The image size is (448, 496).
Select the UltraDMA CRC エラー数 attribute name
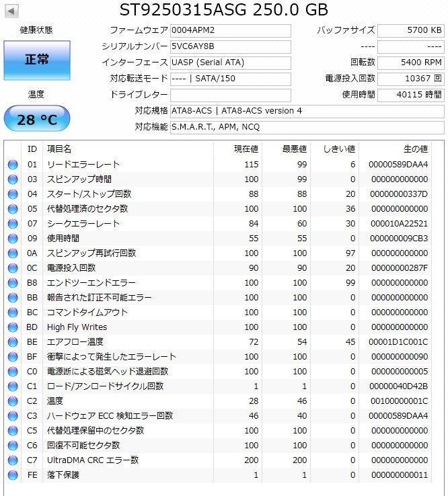(x=93, y=460)
